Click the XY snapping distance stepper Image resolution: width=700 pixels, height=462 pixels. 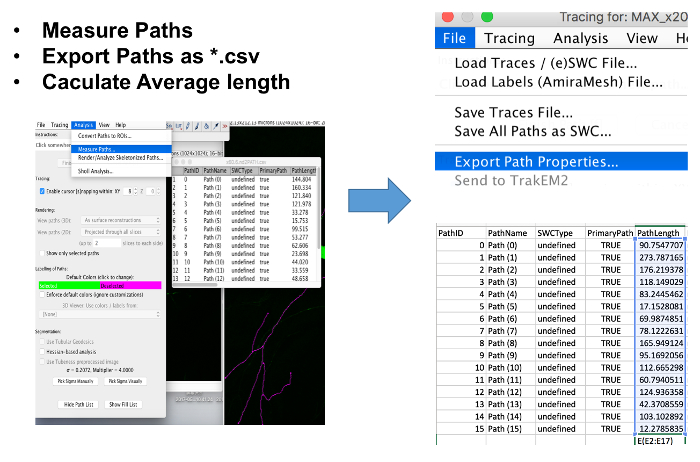tap(136, 191)
